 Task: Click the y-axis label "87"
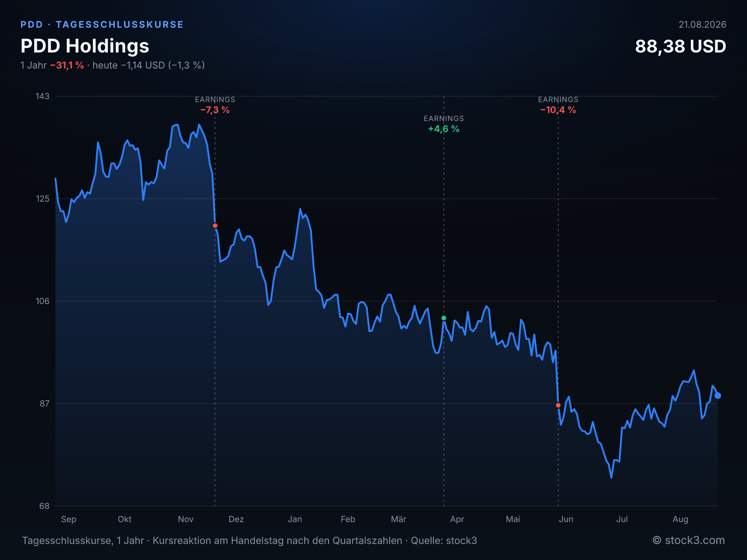(x=44, y=404)
